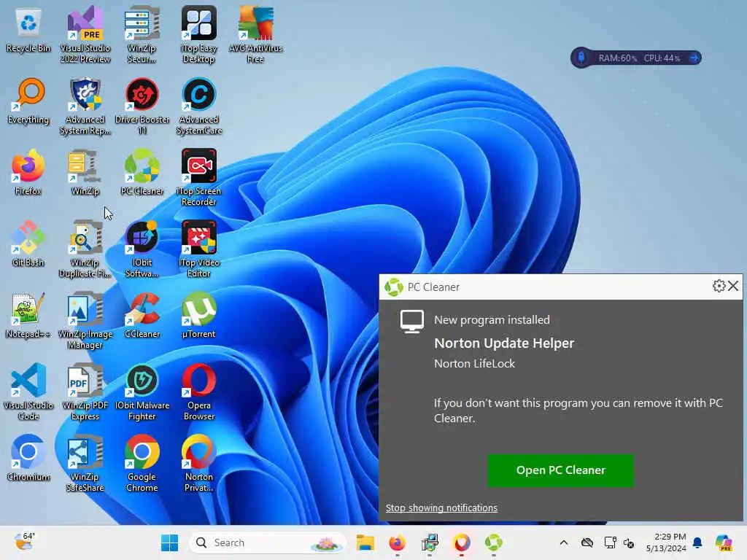Select Notepad++ desktop shortcut
This screenshot has height=560, width=747.
pyautogui.click(x=28, y=315)
